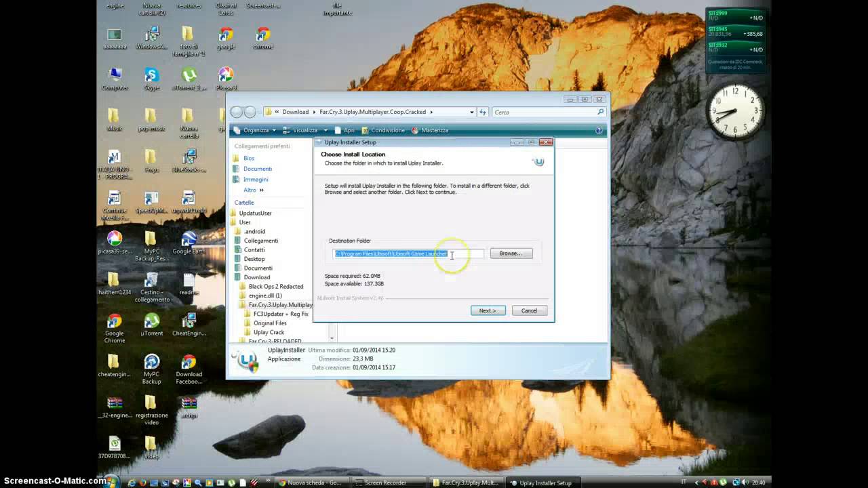Click the Google Chrome desktop icon
The image size is (868, 488).
pyautogui.click(x=115, y=328)
